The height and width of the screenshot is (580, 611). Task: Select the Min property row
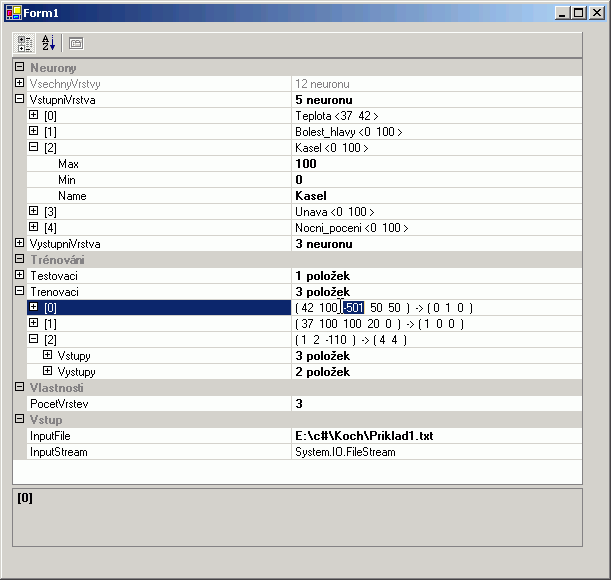[150, 180]
